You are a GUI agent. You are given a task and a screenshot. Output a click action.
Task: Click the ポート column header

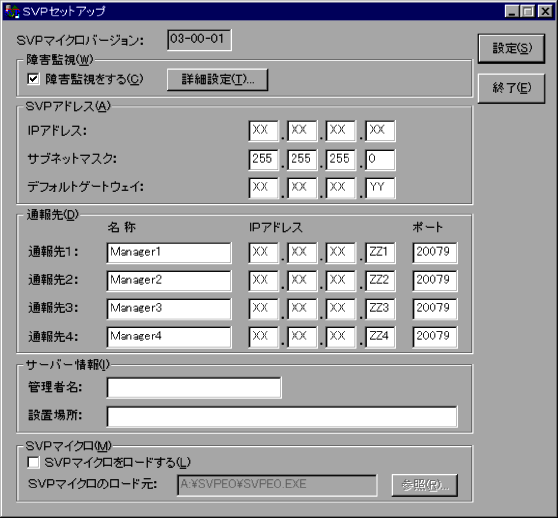tap(427, 227)
